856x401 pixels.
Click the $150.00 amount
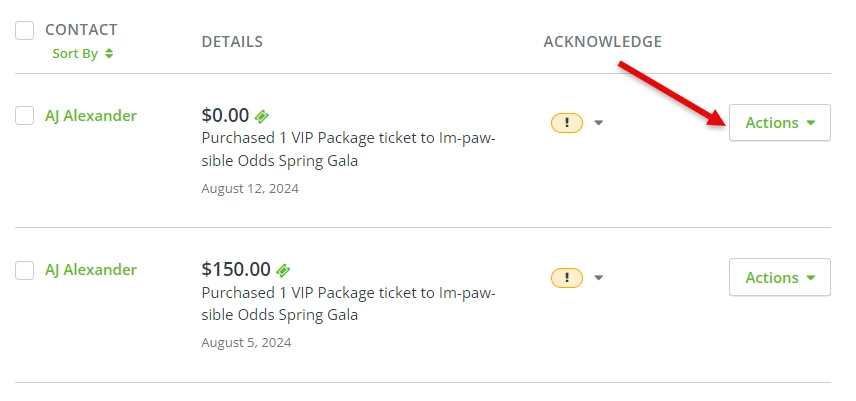click(236, 270)
